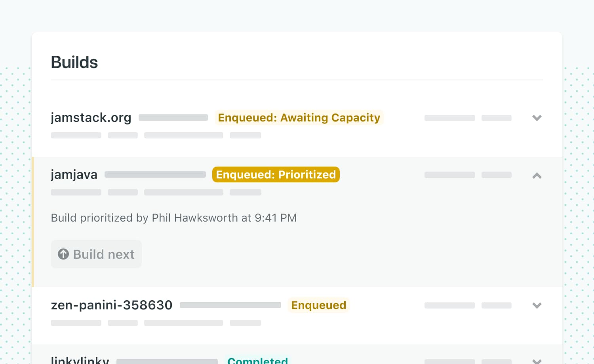This screenshot has height=364, width=594.
Task: Click the jamstack.org progress indicator bar
Action: 173,118
